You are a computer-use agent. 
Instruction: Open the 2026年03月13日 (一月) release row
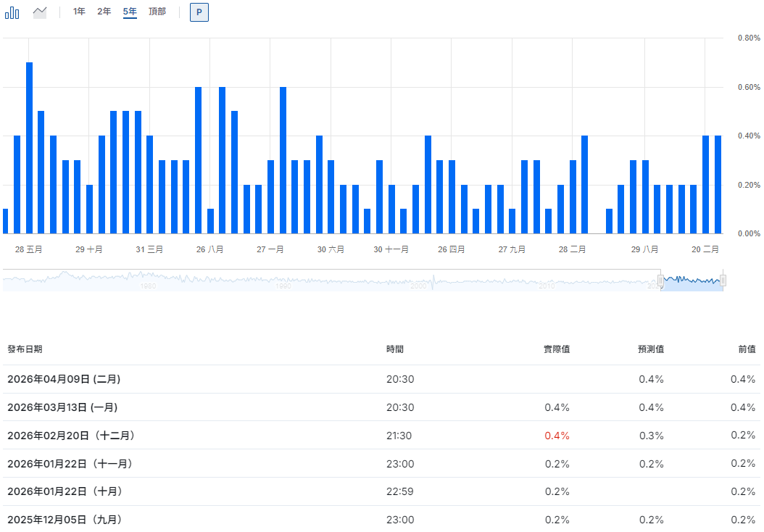click(x=64, y=407)
